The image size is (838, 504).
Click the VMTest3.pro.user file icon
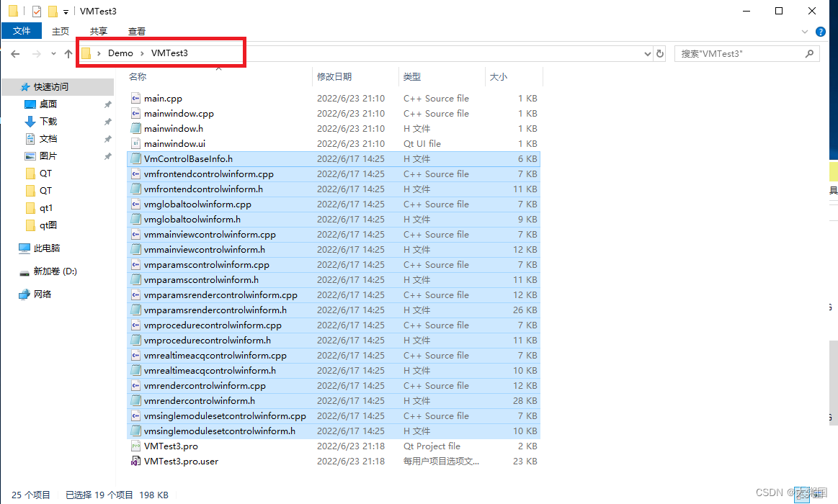coord(135,462)
